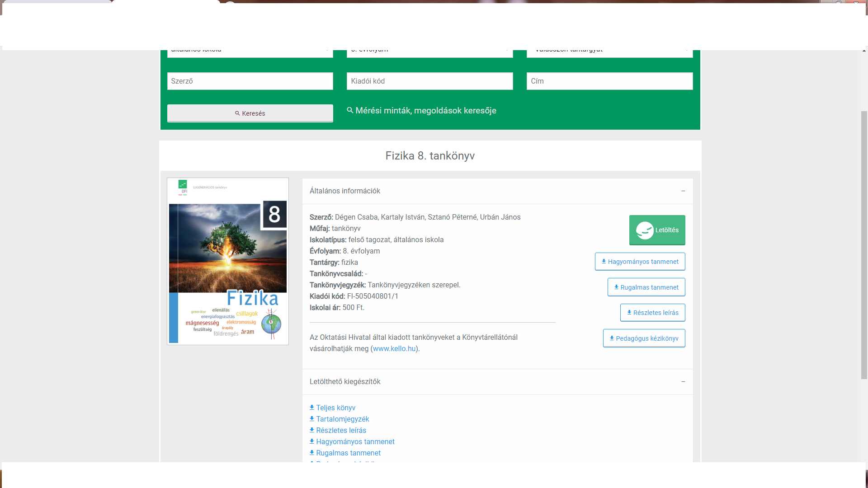This screenshot has width=868, height=488.
Task: Open the évfolyam grade dropdown
Action: click(x=429, y=53)
